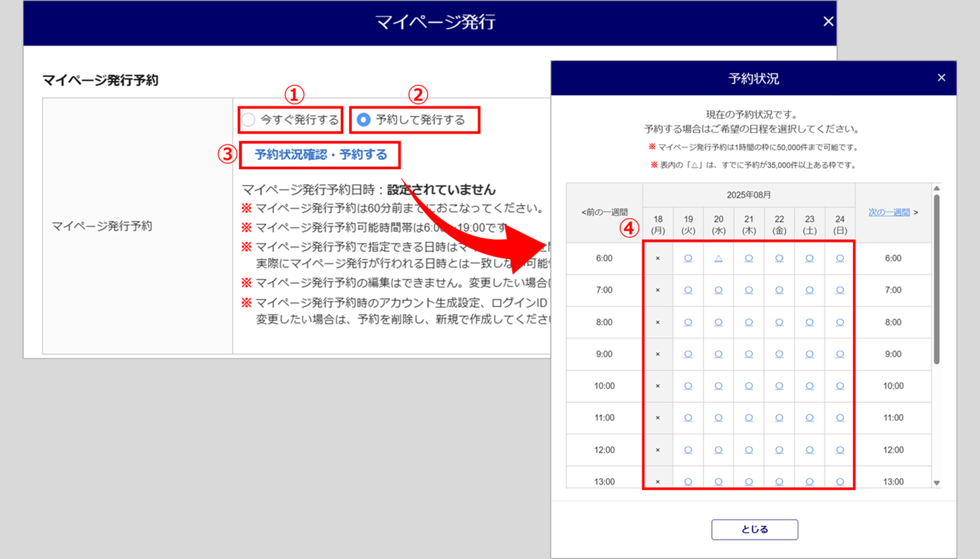The width and height of the screenshot is (980, 559).
Task: Reserve the 21(木) 7:00 circle slot
Action: (748, 290)
